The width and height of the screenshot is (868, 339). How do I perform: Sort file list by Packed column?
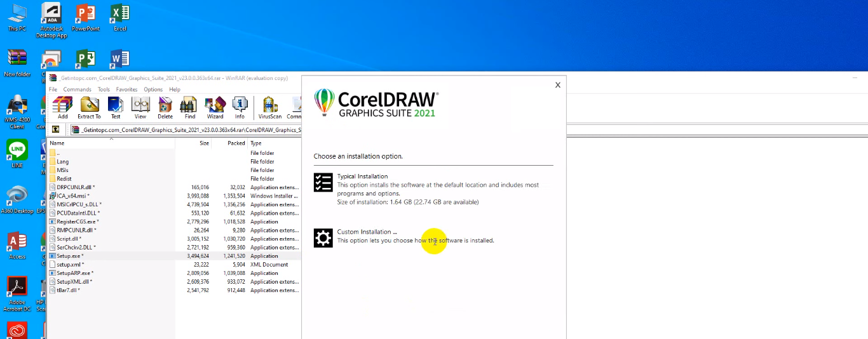point(229,143)
